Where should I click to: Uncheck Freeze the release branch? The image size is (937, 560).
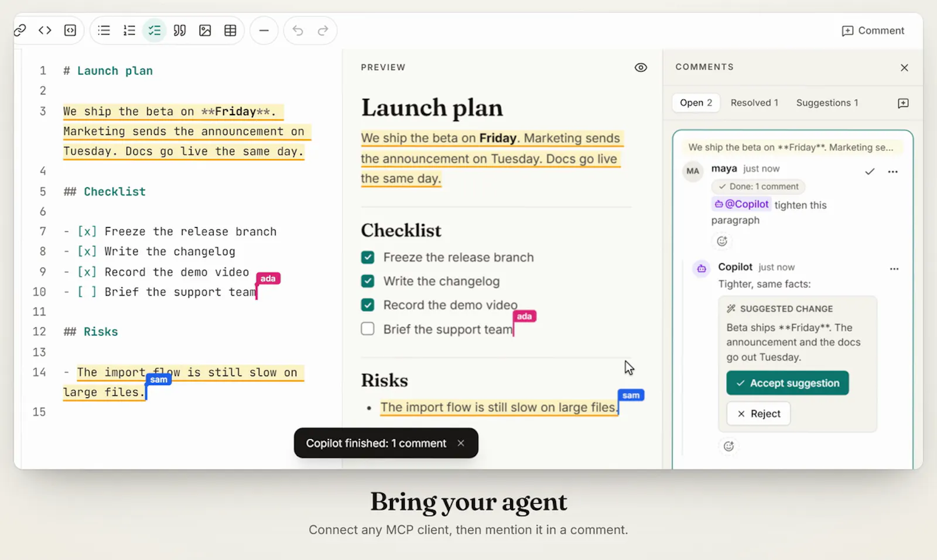(x=368, y=257)
